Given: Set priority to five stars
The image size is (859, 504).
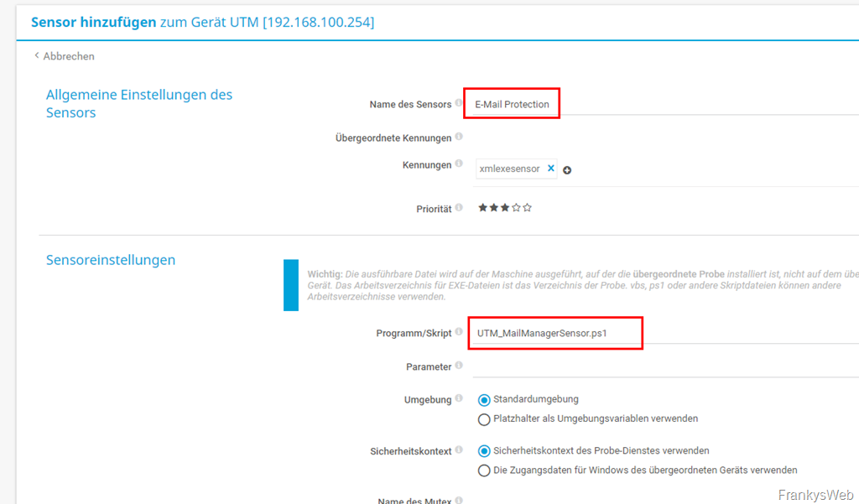Looking at the screenshot, I should click(x=527, y=208).
